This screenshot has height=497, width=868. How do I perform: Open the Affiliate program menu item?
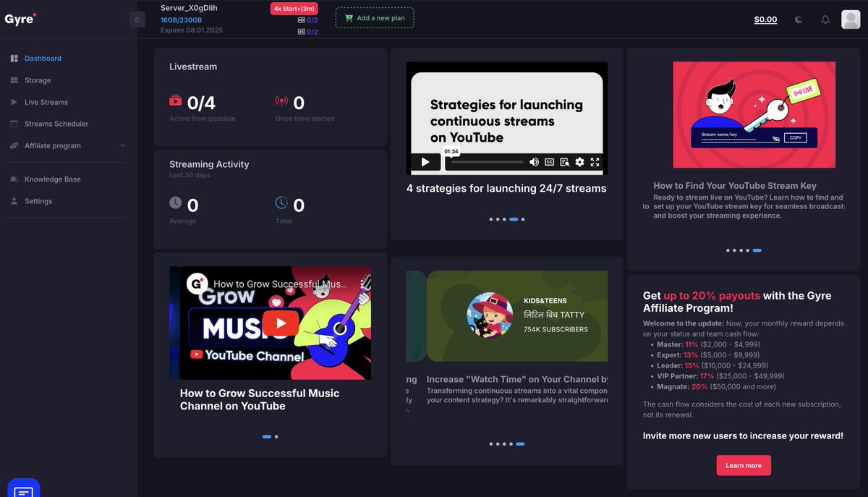pos(53,145)
